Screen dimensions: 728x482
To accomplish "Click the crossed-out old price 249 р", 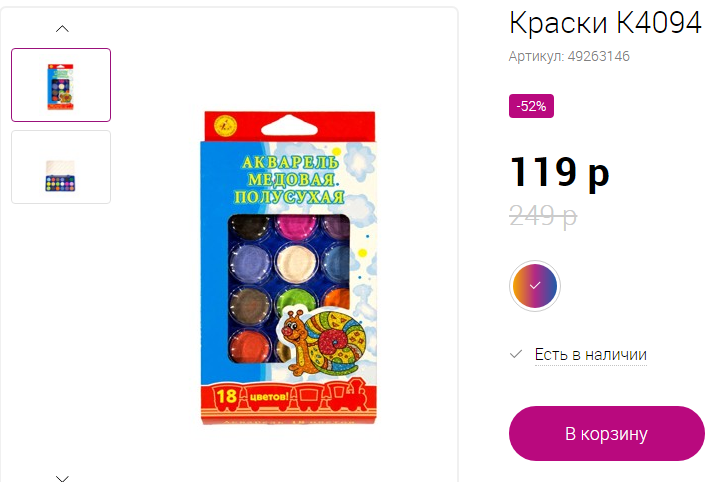I will pos(543,215).
